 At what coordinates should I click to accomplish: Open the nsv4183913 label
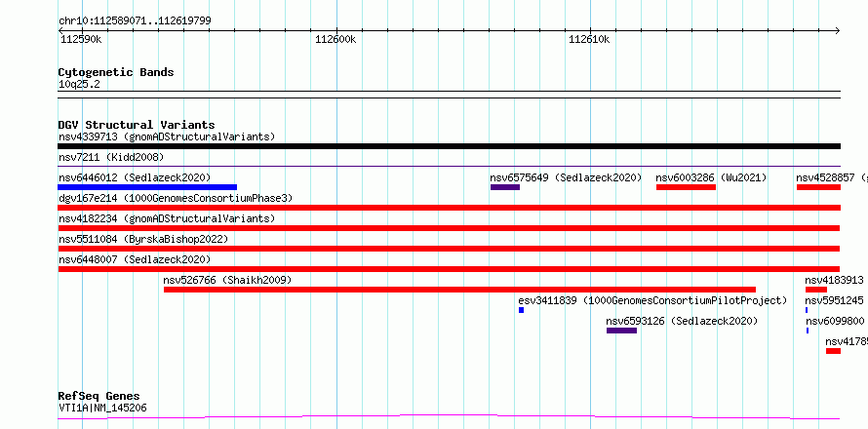(834, 280)
